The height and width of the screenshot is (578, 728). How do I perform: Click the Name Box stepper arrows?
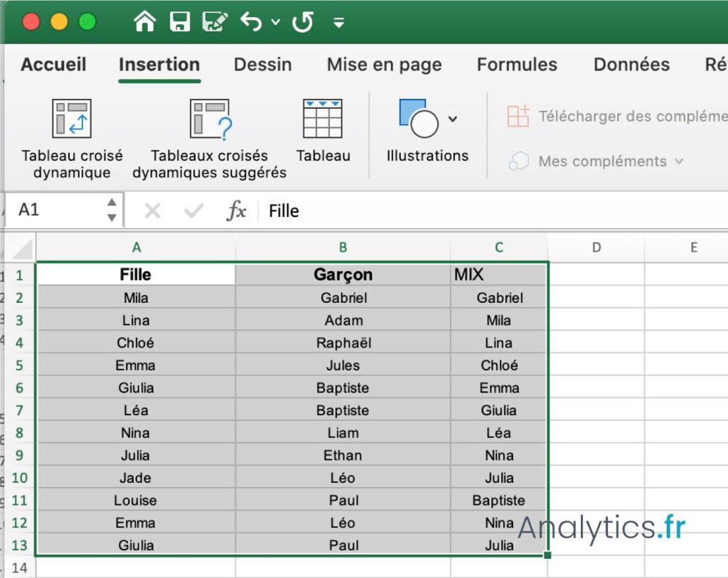pos(112,210)
